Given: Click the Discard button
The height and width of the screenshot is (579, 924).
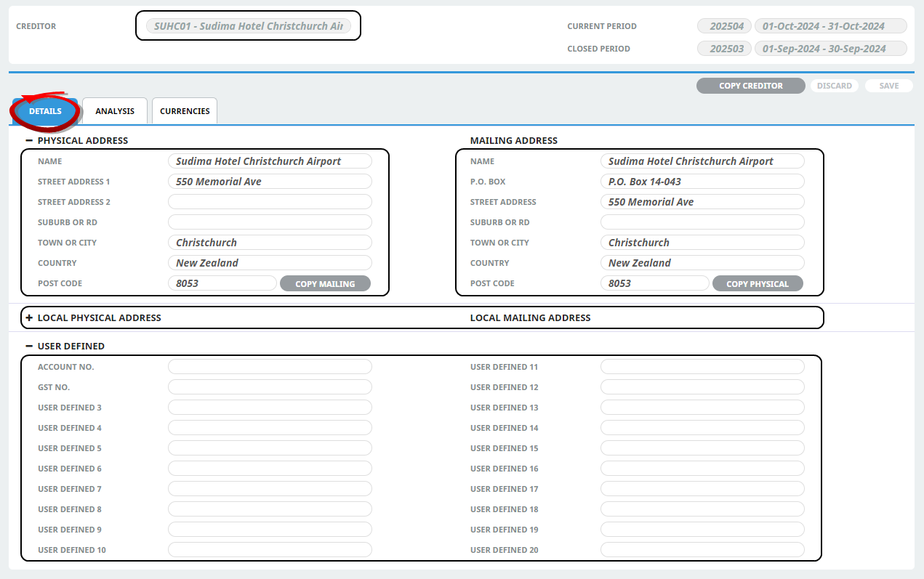Looking at the screenshot, I should tap(834, 86).
